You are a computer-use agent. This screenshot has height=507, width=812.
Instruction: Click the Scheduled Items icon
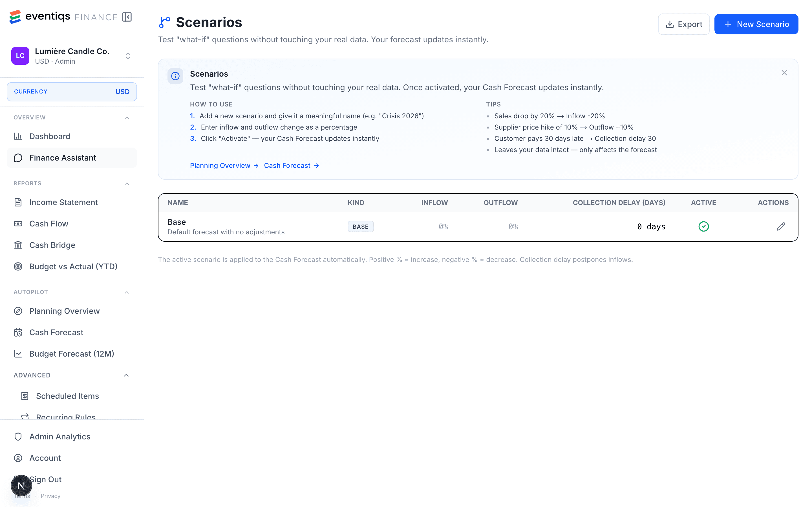pyautogui.click(x=25, y=396)
